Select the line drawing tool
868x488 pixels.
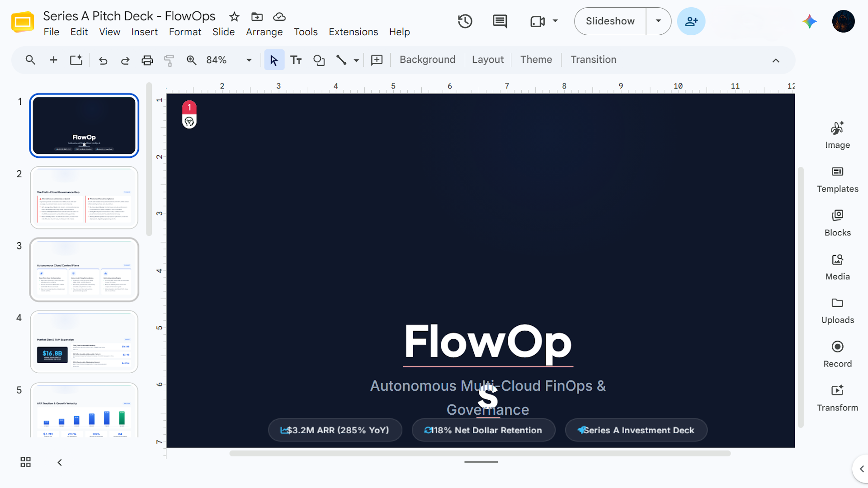(341, 60)
